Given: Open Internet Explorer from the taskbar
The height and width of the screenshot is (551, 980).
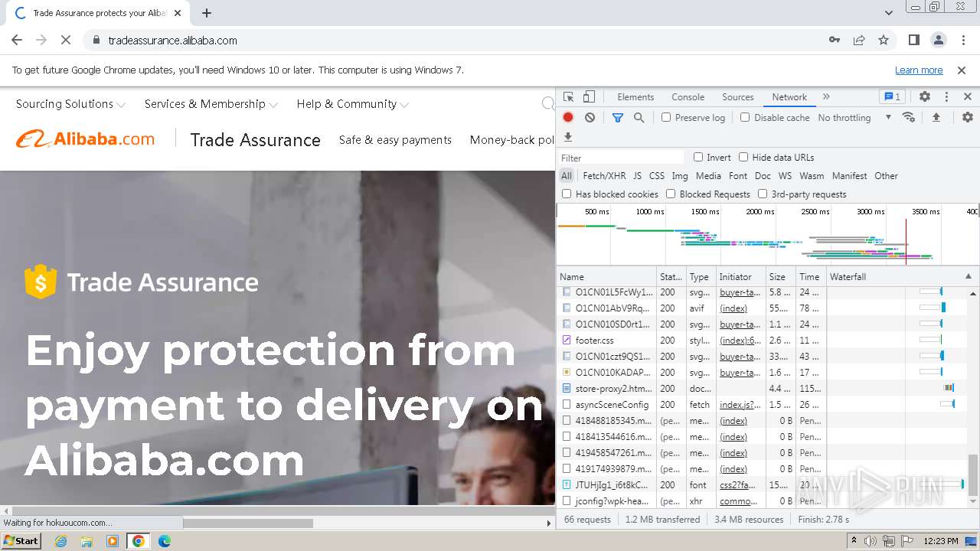Looking at the screenshot, I should click(x=60, y=541).
